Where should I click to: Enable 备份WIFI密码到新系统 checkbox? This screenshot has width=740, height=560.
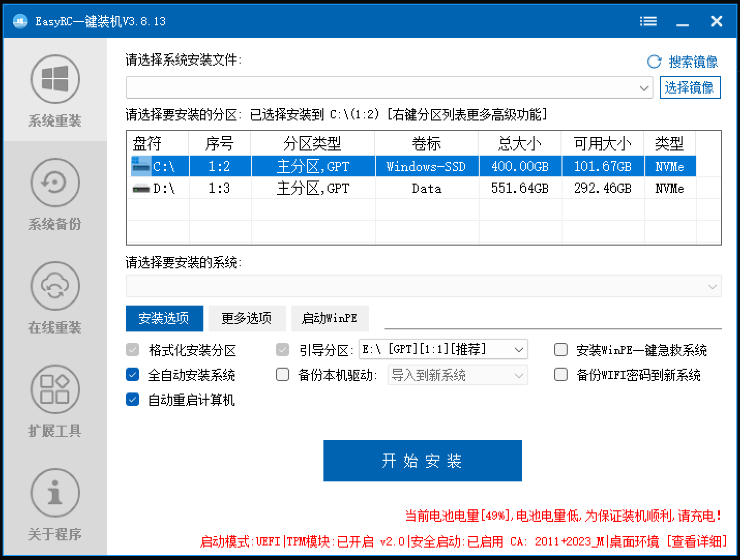[561, 374]
